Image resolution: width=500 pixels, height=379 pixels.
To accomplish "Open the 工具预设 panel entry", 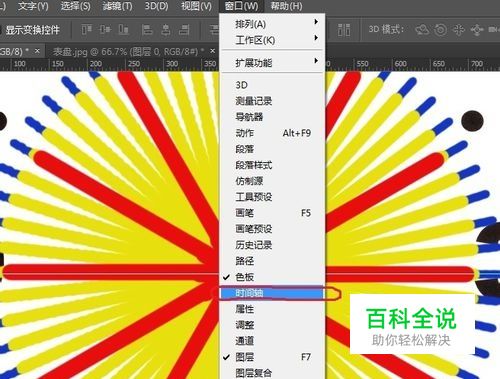I will 272,197.
